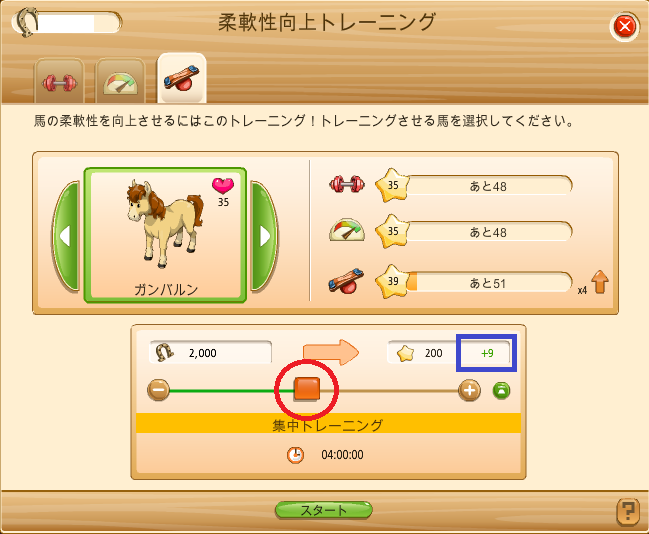Viewport: 649px width, 534px height.
Task: Decrease training amount with minus button
Action: point(159,390)
